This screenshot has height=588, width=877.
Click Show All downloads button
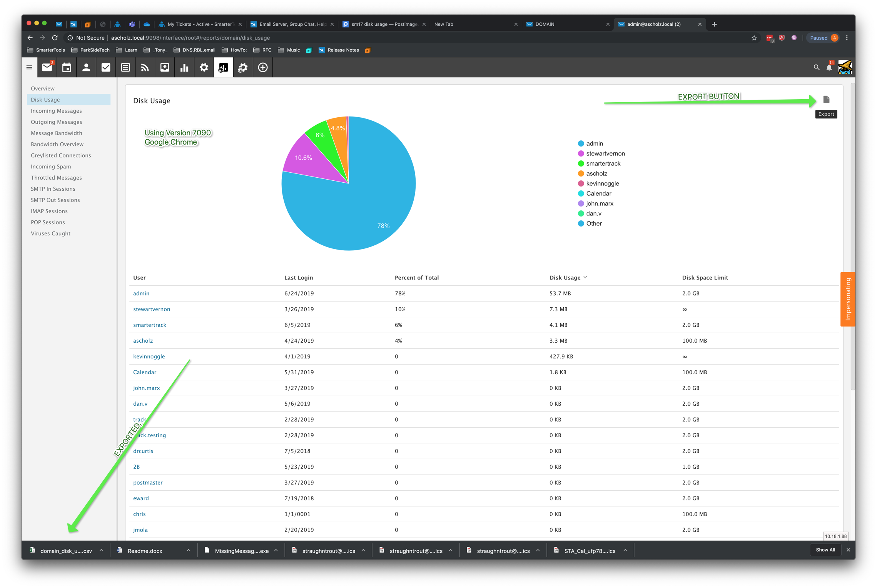point(825,550)
